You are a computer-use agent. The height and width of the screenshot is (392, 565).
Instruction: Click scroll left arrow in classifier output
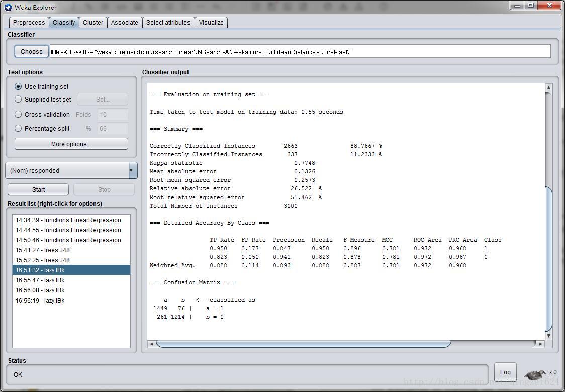(x=152, y=344)
